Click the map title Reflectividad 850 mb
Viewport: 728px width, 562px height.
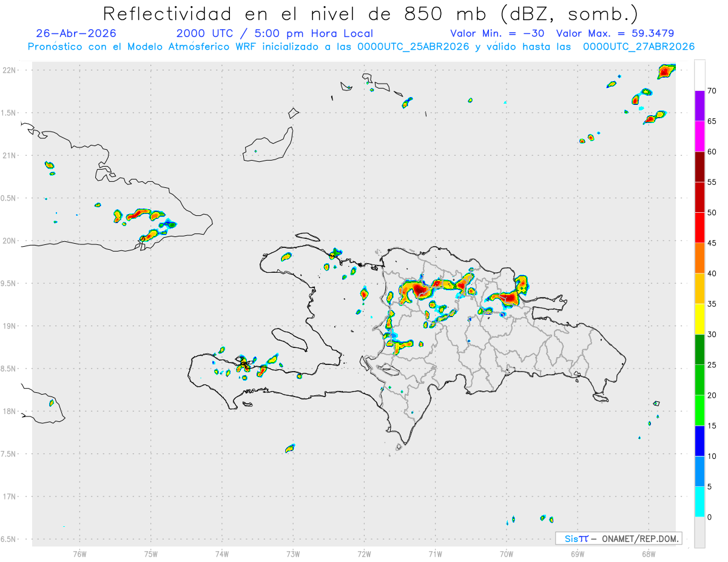pyautogui.click(x=370, y=13)
